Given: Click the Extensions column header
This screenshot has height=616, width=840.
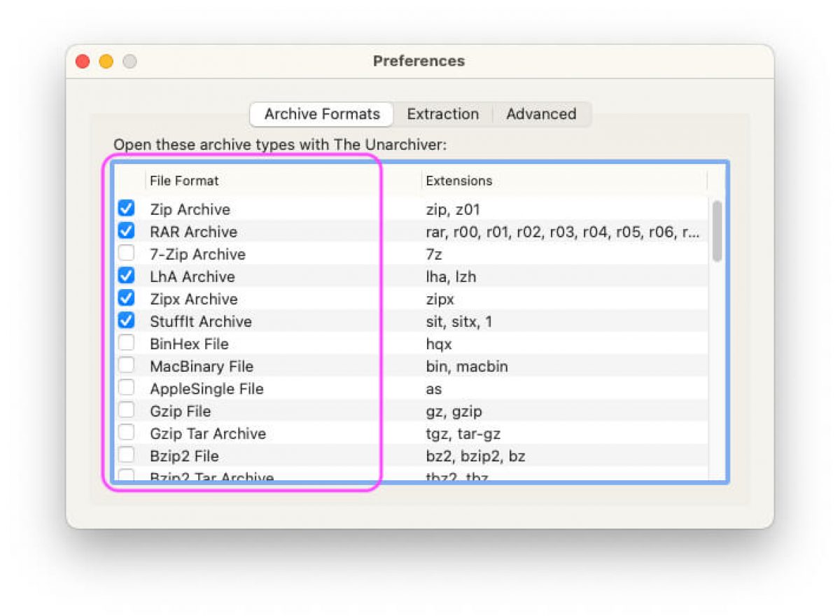Looking at the screenshot, I should 458,181.
